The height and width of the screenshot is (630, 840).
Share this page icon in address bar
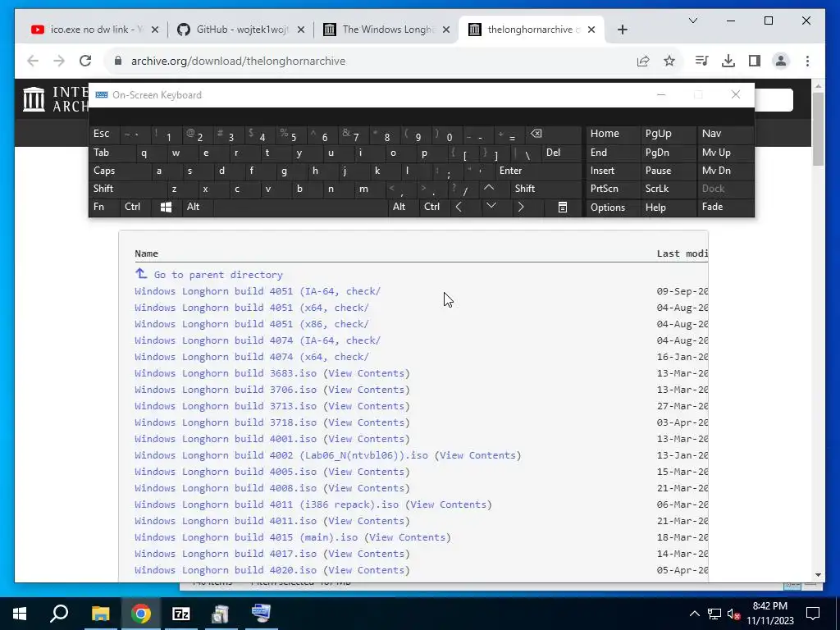click(x=643, y=61)
